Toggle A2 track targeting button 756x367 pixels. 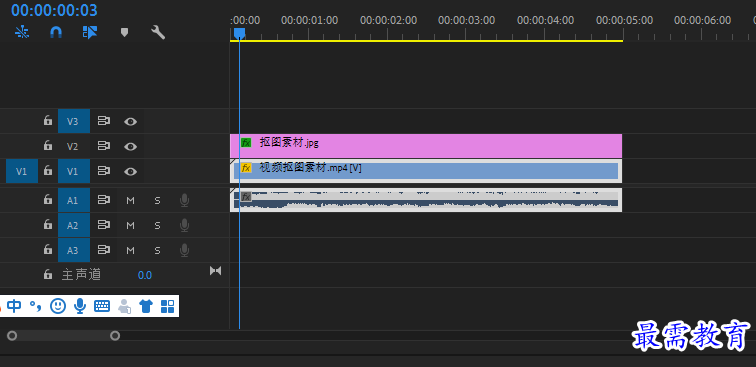(74, 225)
